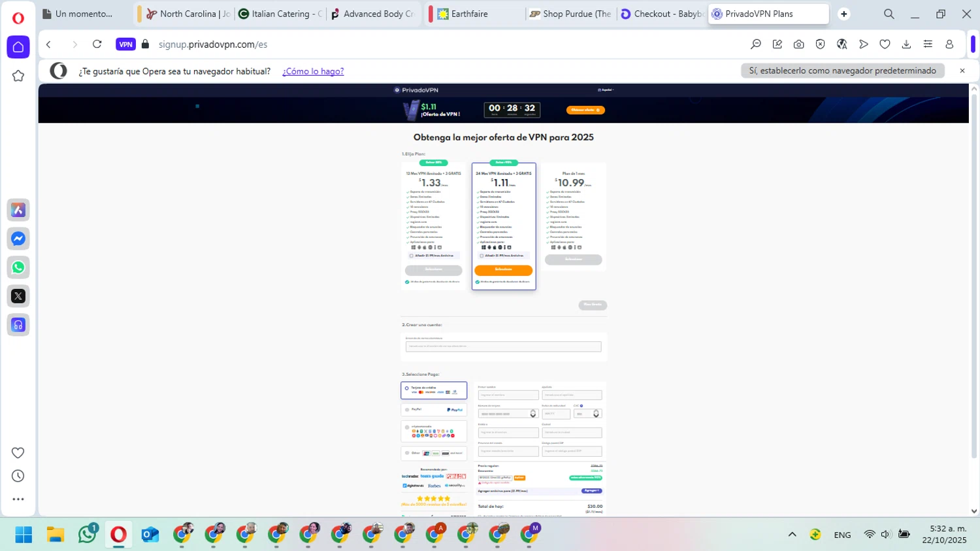This screenshot has width=980, height=551.
Task: Toggle the VPN badge in address bar
Action: (x=125, y=44)
